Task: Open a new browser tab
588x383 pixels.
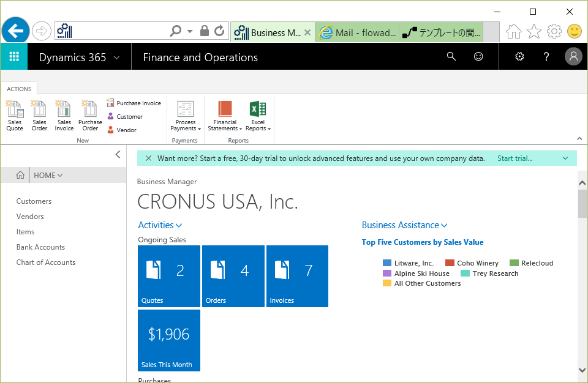Action: (x=491, y=32)
